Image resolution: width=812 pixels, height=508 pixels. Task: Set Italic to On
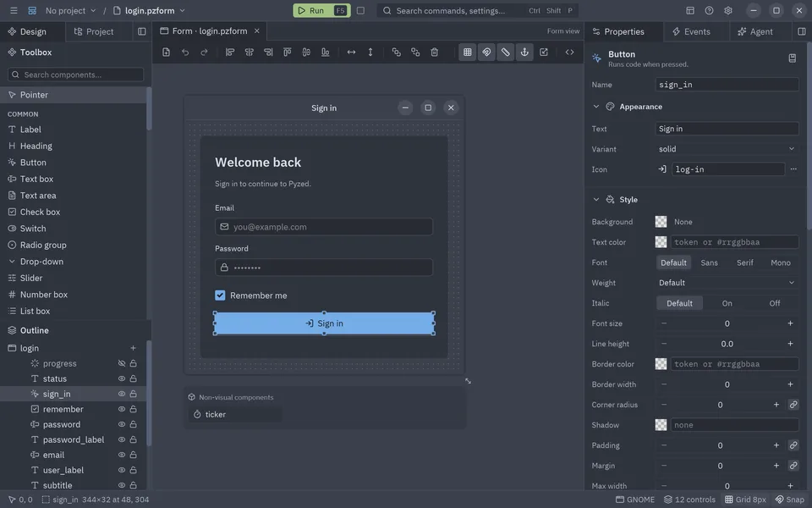pyautogui.click(x=727, y=303)
